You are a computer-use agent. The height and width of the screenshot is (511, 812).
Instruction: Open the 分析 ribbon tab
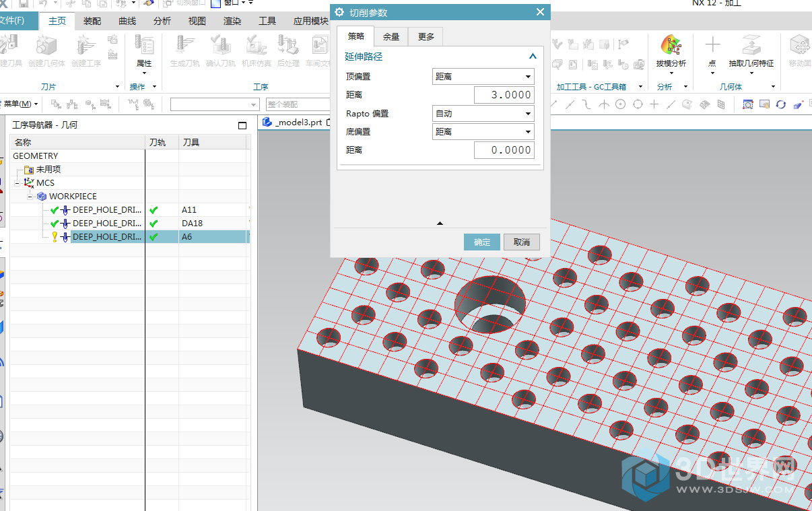162,21
